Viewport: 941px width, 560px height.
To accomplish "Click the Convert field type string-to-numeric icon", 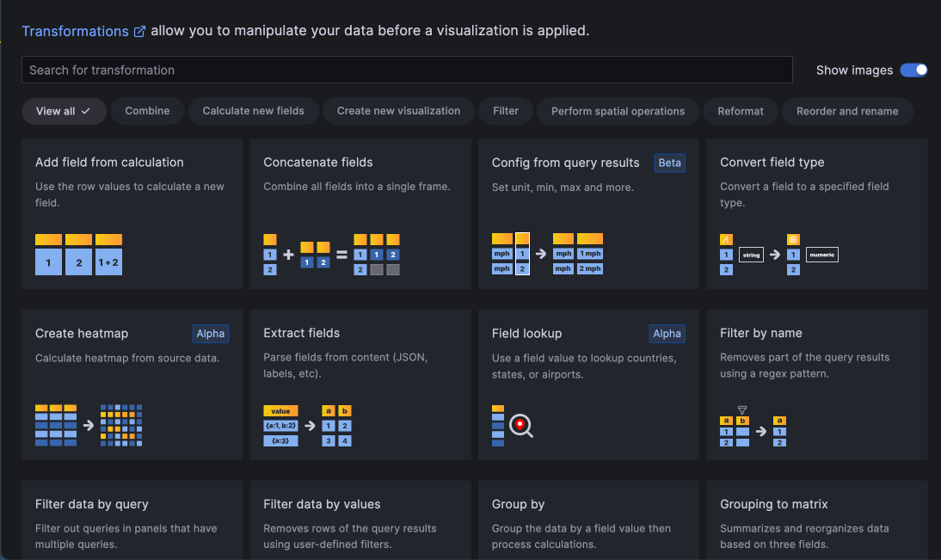I will [x=778, y=254].
